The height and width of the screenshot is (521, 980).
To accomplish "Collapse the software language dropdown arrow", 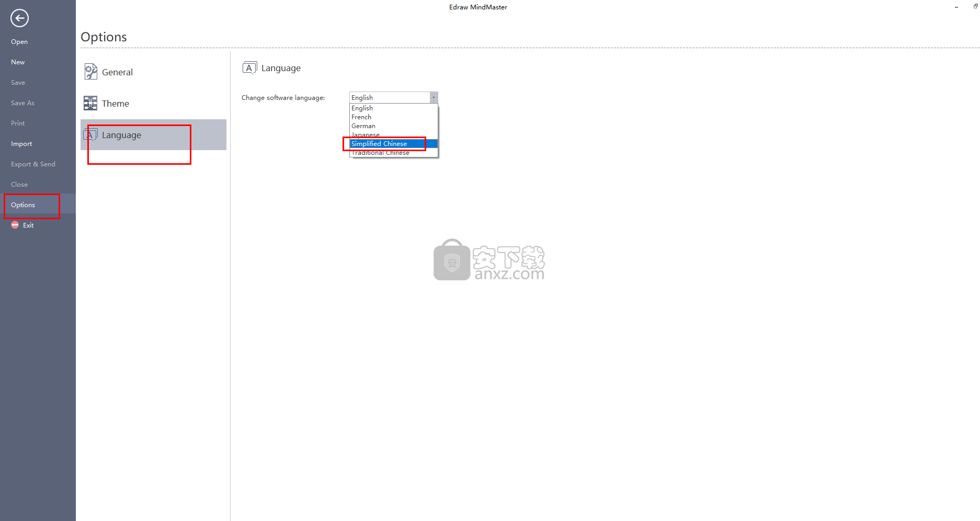I will (x=434, y=97).
